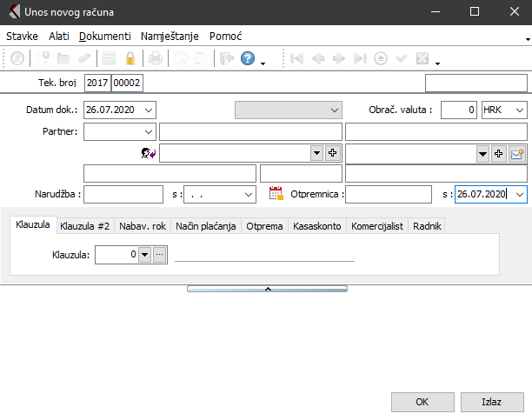
Task: Click the OK button
Action: 422,402
